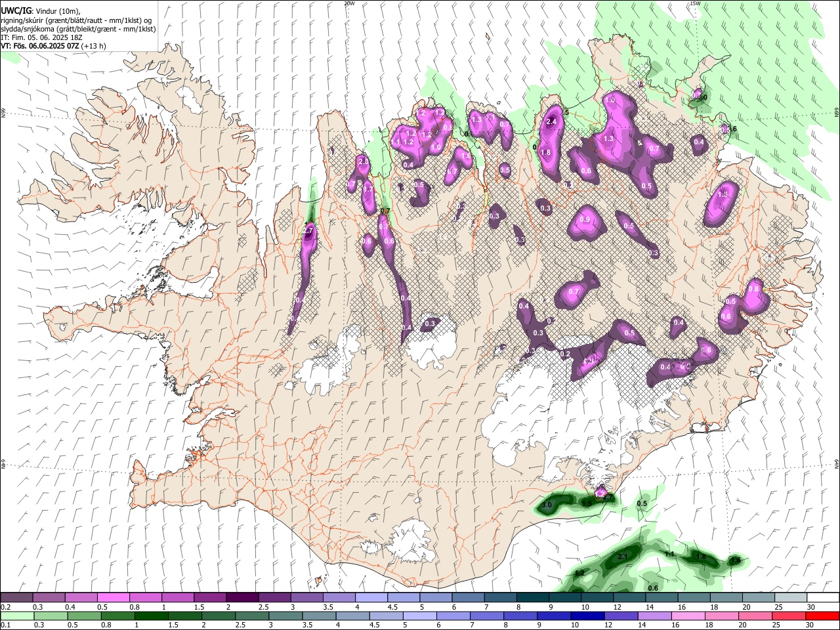Select the medium green 0.5 swatch in rain scale
The width and height of the screenshot is (840, 630).
coord(84,616)
